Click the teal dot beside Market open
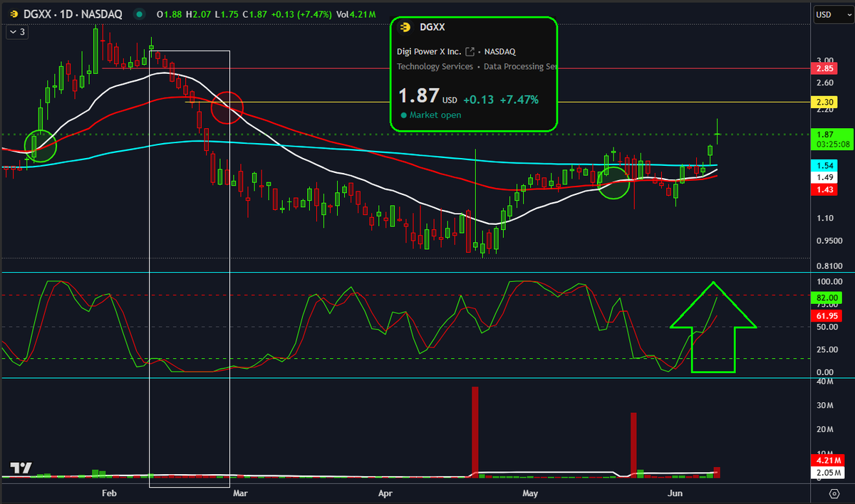The image size is (855, 504). (x=404, y=115)
